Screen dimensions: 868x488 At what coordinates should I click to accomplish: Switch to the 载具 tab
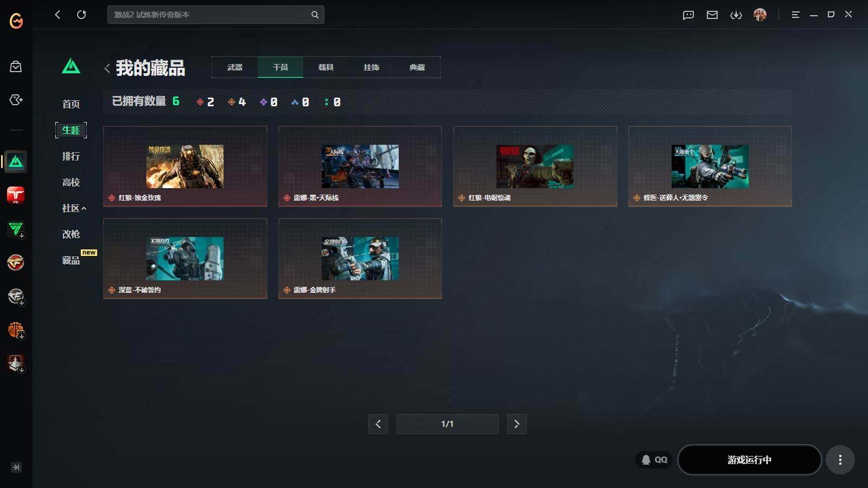(x=326, y=67)
